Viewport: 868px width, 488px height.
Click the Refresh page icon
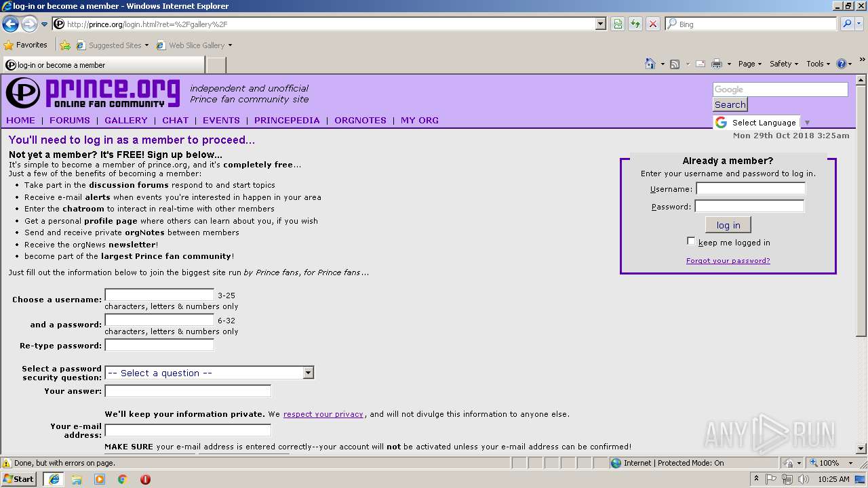(635, 24)
